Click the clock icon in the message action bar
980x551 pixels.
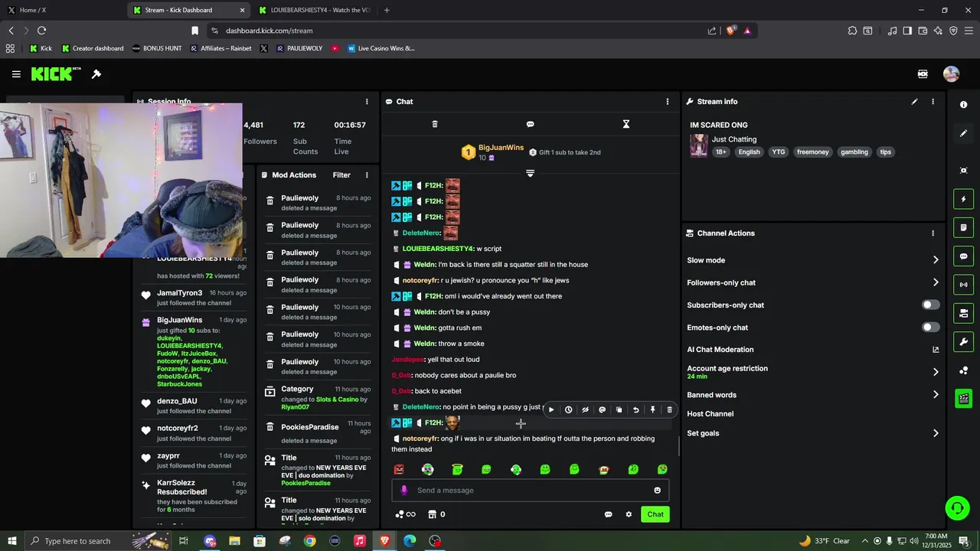click(568, 410)
